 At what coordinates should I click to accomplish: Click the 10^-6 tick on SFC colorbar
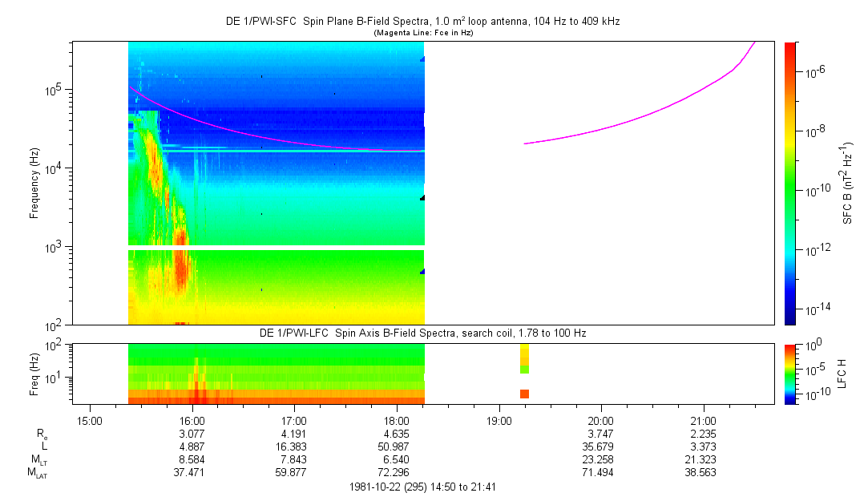pos(816,72)
